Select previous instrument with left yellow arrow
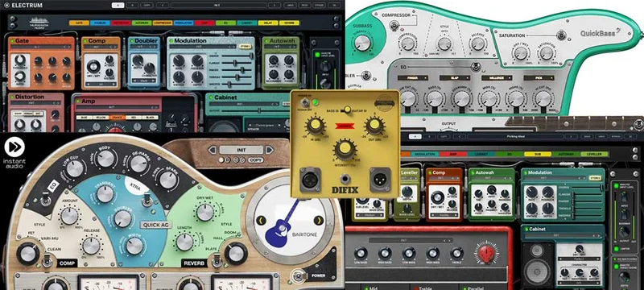 tap(261, 221)
